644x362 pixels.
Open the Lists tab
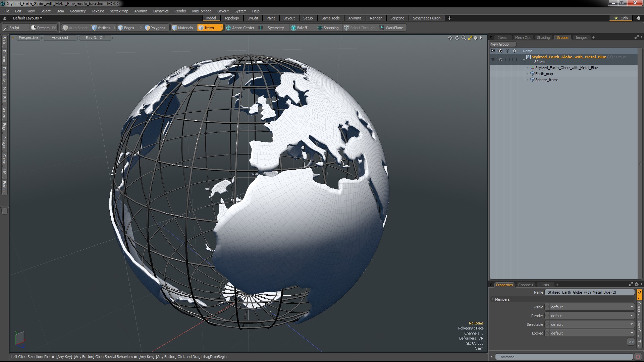(545, 285)
